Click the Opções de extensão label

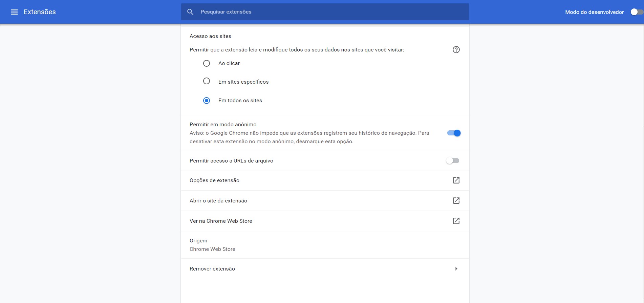214,180
